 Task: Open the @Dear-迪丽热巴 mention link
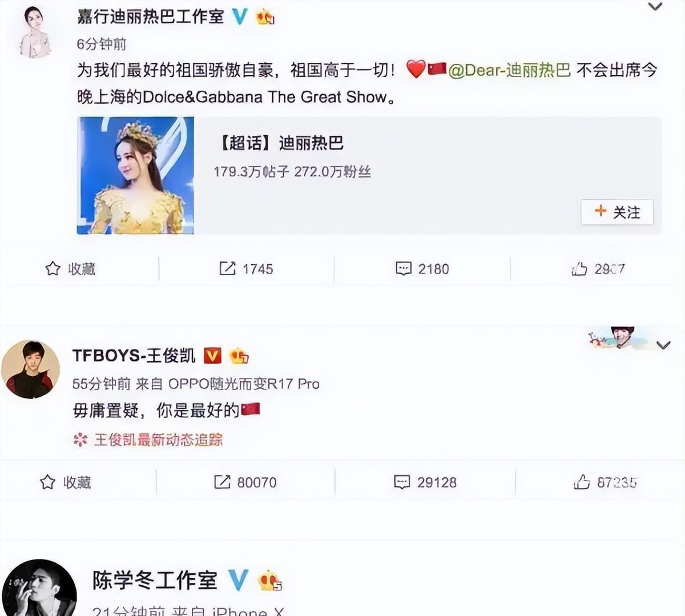point(509,70)
